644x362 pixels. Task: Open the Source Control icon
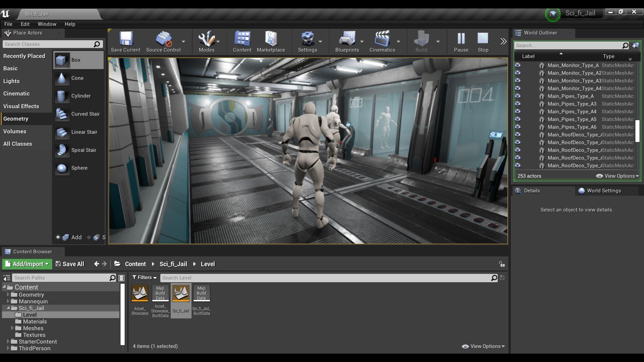click(163, 39)
